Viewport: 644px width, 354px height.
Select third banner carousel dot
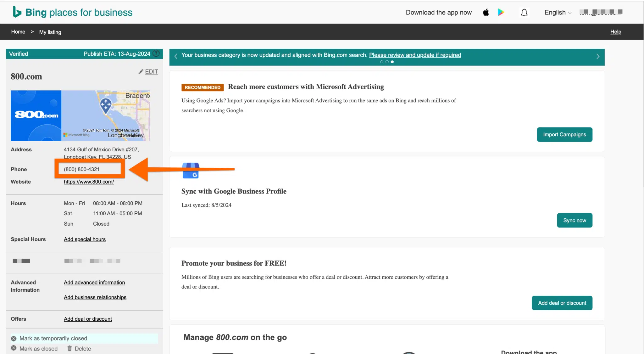click(392, 62)
